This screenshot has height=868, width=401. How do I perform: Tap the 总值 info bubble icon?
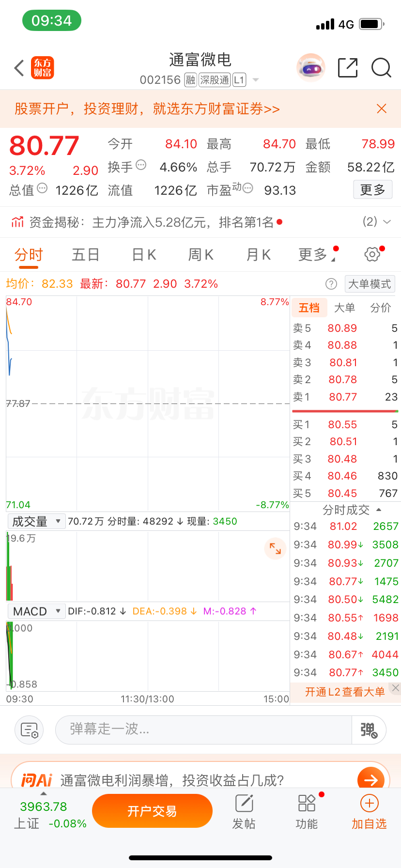[x=42, y=188]
